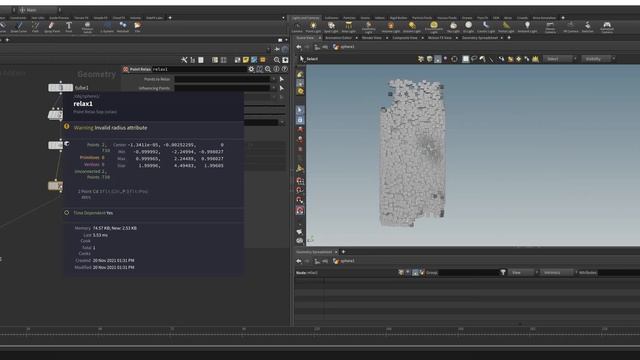Viewport: 640px width, 360px height.
Task: Select the Metaball shelf tool
Action: [122, 27]
